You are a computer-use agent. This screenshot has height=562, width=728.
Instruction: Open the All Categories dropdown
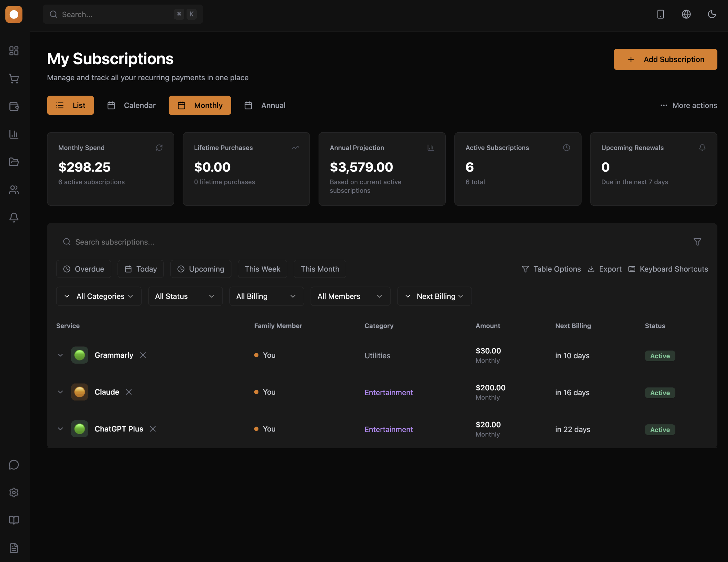99,296
